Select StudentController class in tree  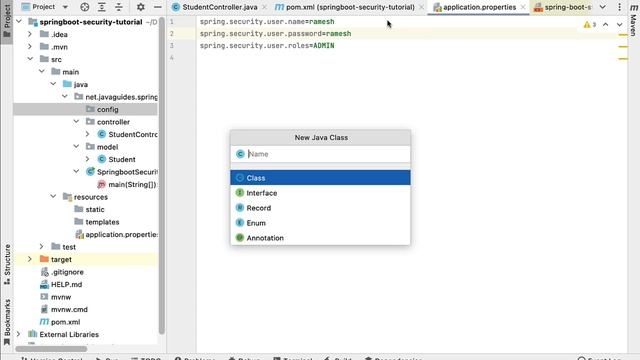(133, 134)
